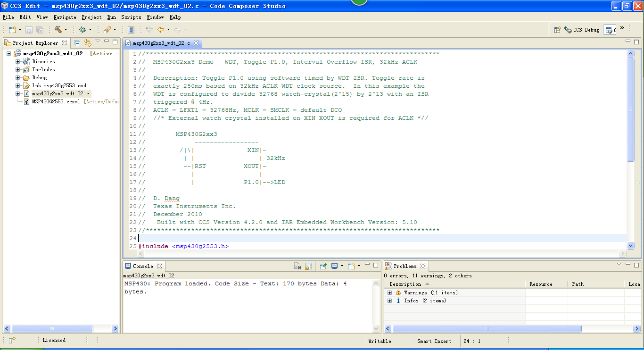Collapse all items in Project Explorer
Image resolution: width=644 pixels, height=350 pixels.
77,42
